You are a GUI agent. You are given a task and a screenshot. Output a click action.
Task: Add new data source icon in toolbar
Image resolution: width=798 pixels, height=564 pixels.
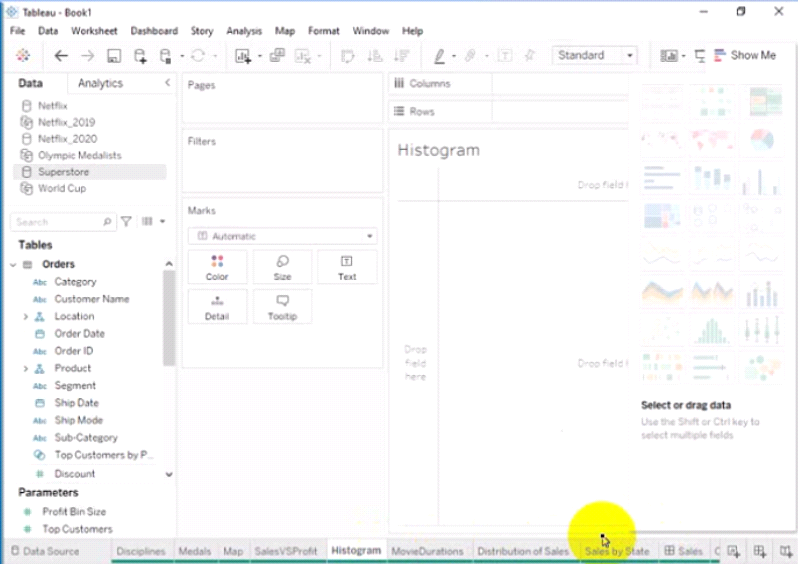click(x=140, y=56)
